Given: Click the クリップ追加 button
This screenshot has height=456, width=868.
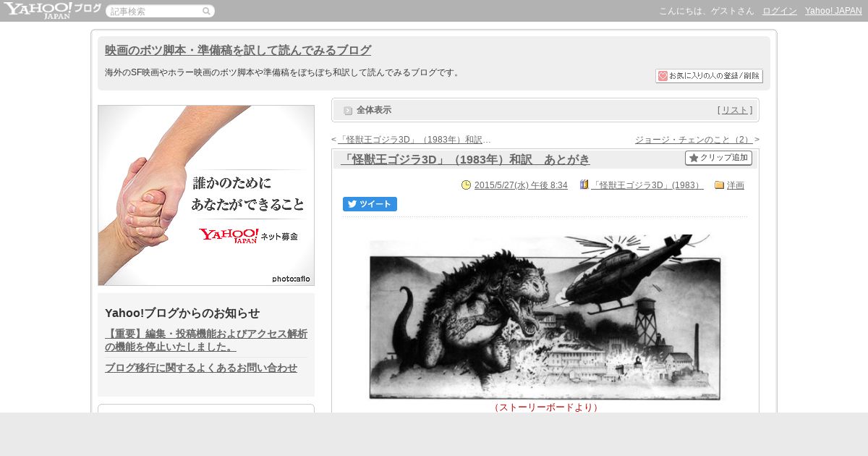Looking at the screenshot, I should click(x=718, y=158).
